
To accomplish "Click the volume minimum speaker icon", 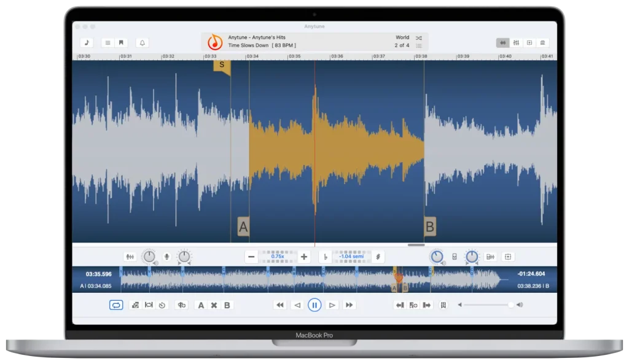I will pos(459,305).
